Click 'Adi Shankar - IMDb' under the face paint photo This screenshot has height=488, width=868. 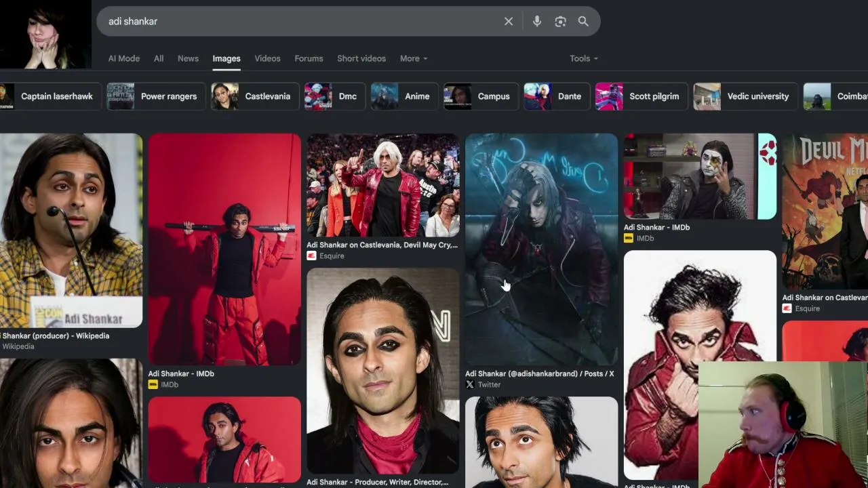(x=656, y=227)
